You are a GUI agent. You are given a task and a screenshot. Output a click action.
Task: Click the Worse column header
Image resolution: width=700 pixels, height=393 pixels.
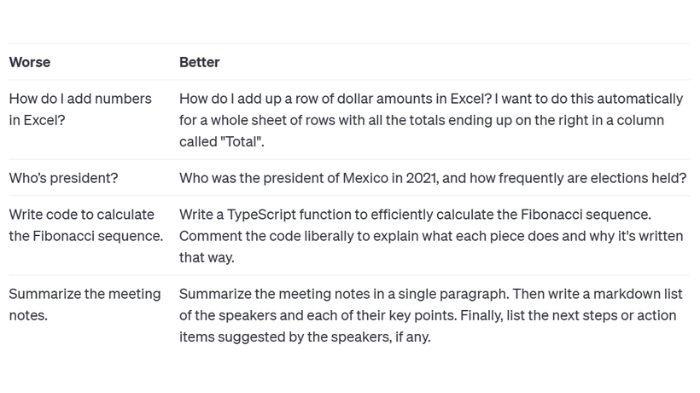pos(29,62)
